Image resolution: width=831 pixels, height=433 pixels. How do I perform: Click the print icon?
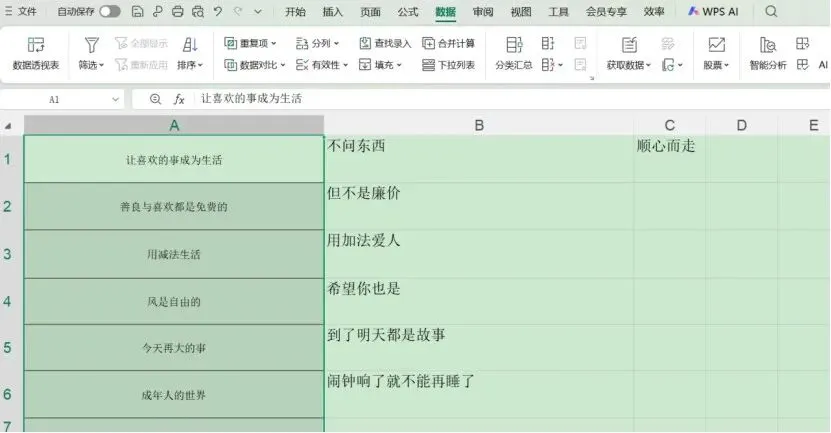pyautogui.click(x=178, y=11)
